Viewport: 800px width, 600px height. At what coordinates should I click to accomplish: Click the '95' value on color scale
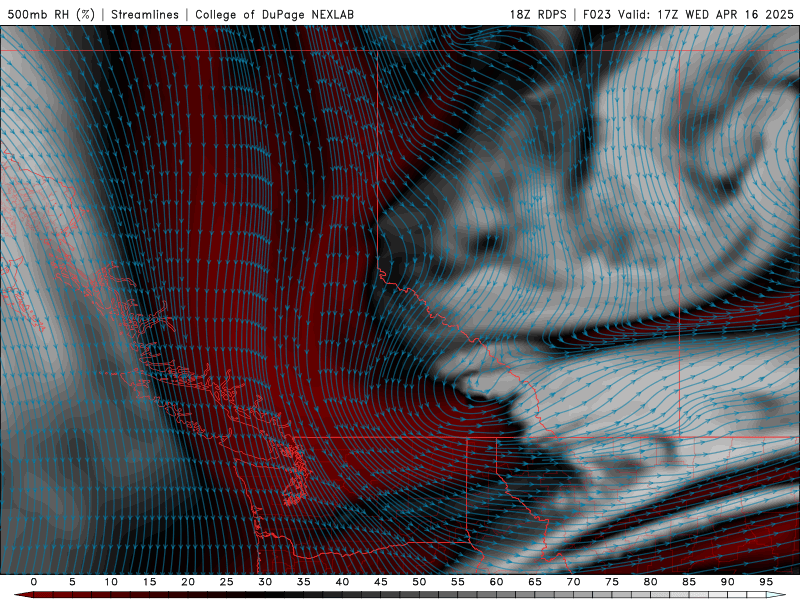(766, 582)
